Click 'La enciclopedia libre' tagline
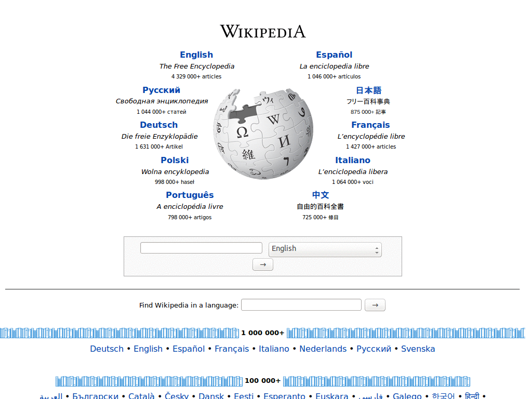The width and height of the screenshot is (532, 399). [334, 66]
